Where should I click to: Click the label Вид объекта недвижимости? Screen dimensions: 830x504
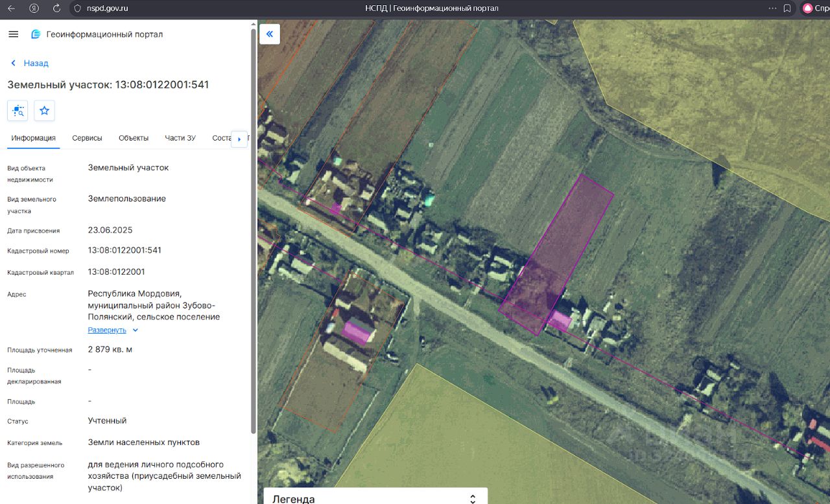click(30, 174)
